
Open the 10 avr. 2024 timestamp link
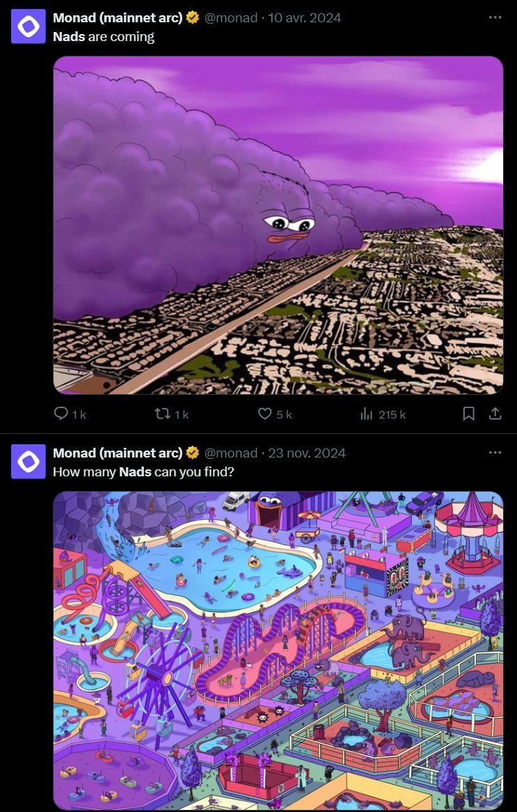pos(304,17)
